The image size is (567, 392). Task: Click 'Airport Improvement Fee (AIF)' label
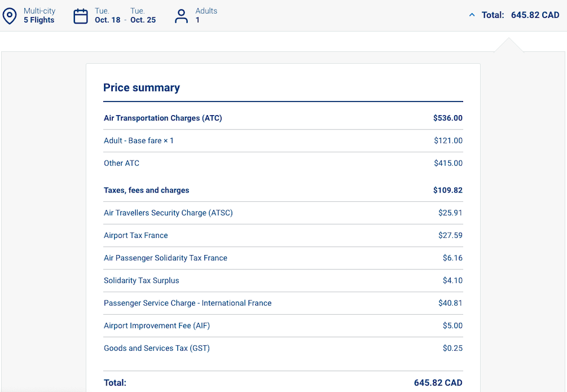(x=157, y=326)
